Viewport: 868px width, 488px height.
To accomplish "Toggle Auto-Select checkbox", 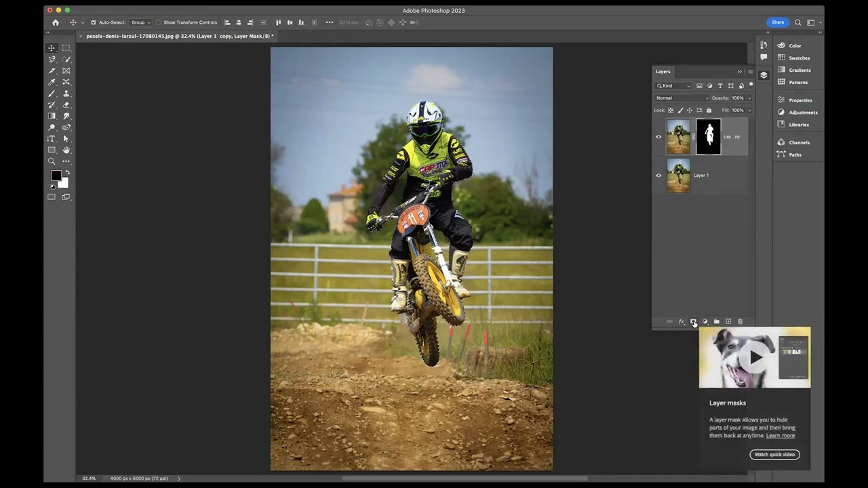I will point(94,22).
